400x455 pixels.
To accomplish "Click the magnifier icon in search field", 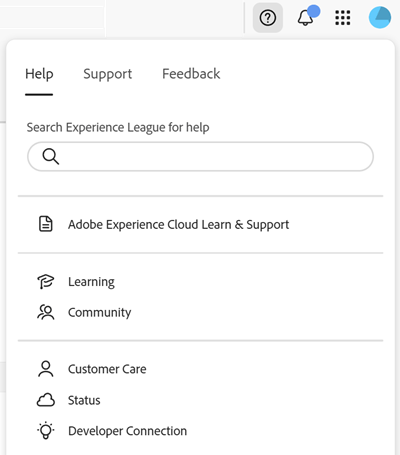I will [51, 156].
